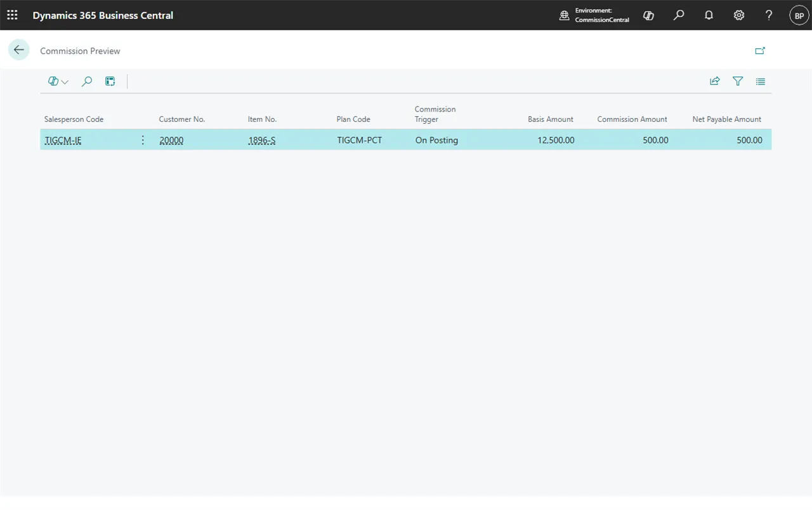Open the Settings gear
The width and height of the screenshot is (812, 510).
click(739, 15)
